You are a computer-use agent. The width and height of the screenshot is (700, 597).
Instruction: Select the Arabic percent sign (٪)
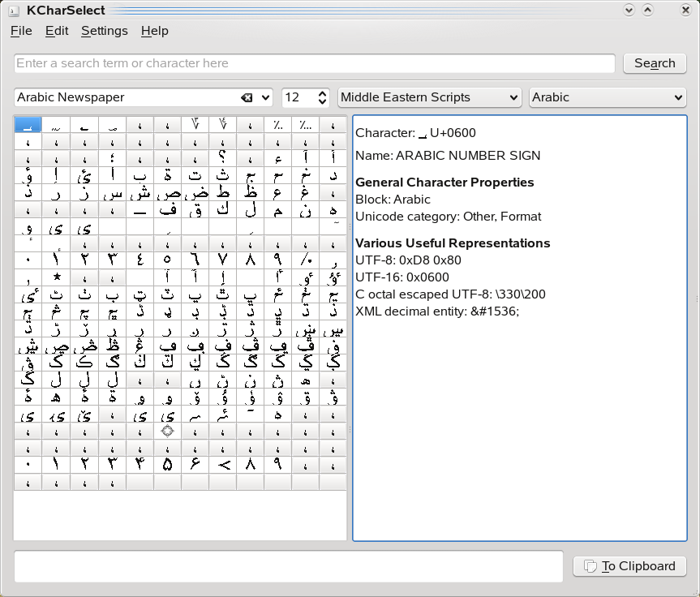(x=305, y=260)
